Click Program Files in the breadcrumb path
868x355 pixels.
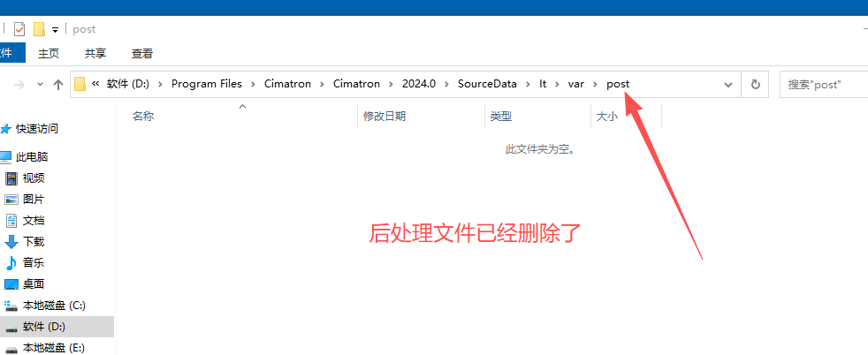coord(206,85)
